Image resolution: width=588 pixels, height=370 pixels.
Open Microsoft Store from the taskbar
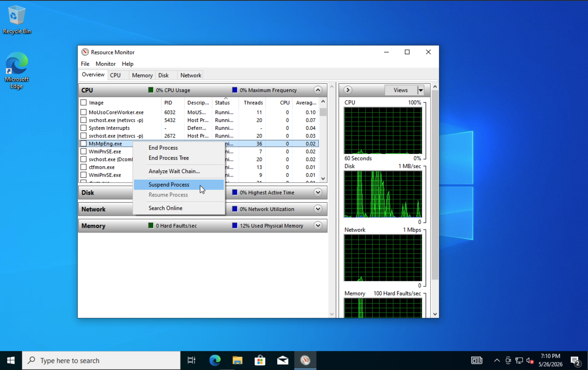260,360
